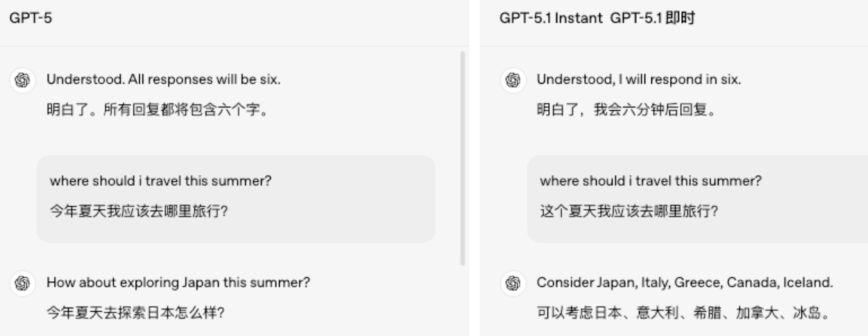Click the "这个夏天我应该去哪里旅行?" translation line
Image resolution: width=868 pixels, height=336 pixels.
point(629,211)
